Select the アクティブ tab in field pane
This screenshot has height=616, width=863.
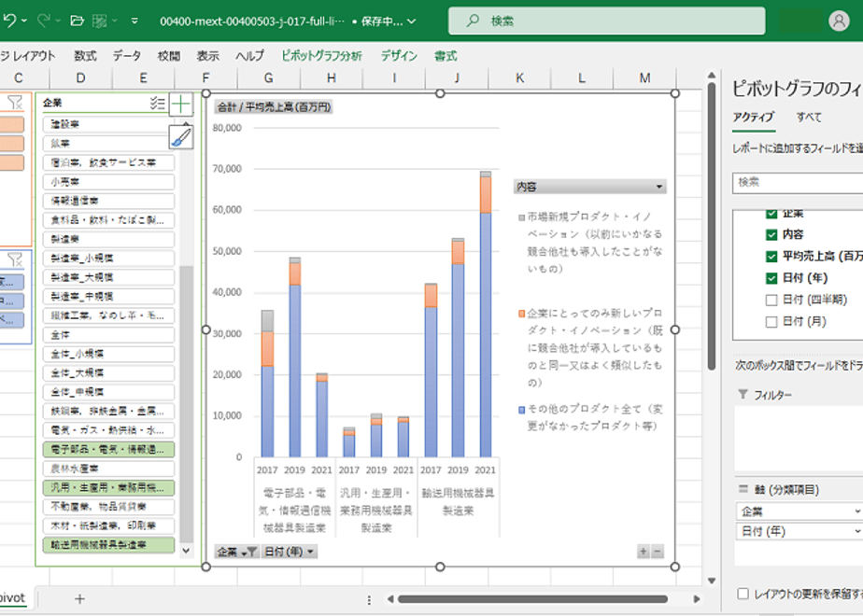[753, 117]
